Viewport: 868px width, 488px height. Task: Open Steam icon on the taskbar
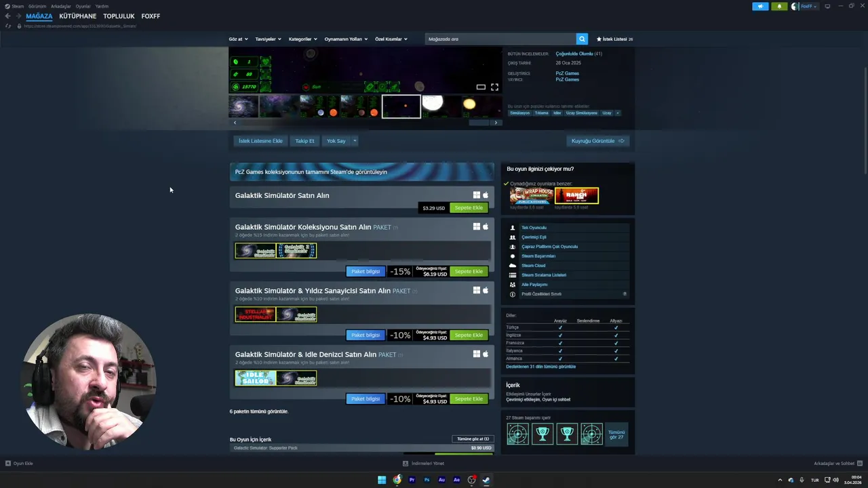[x=486, y=480]
